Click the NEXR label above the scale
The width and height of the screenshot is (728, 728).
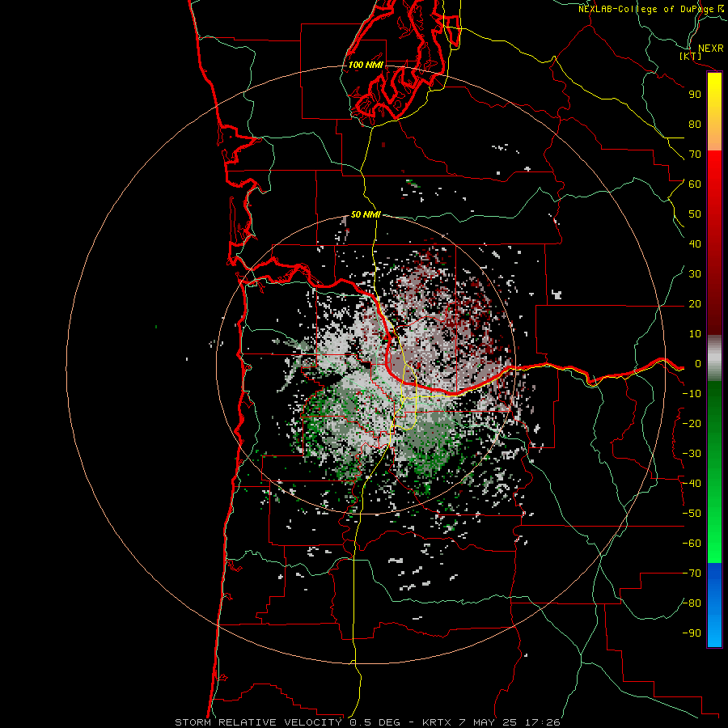point(710,49)
